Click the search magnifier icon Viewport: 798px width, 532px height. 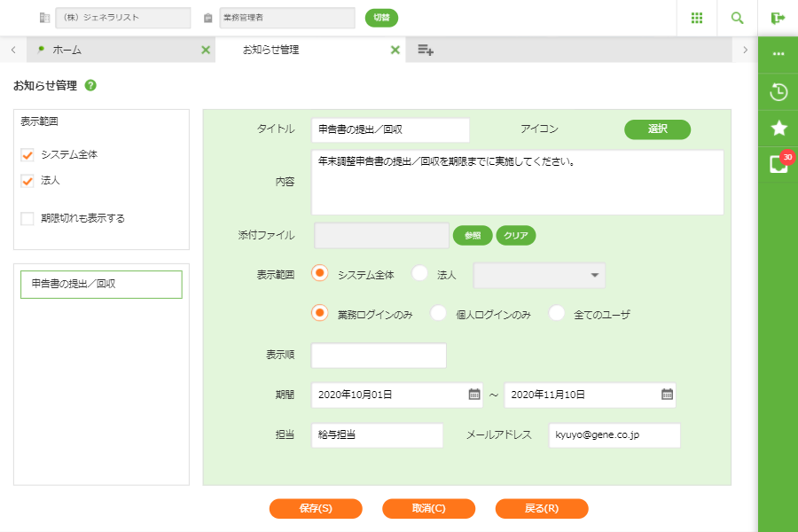pyautogui.click(x=737, y=18)
